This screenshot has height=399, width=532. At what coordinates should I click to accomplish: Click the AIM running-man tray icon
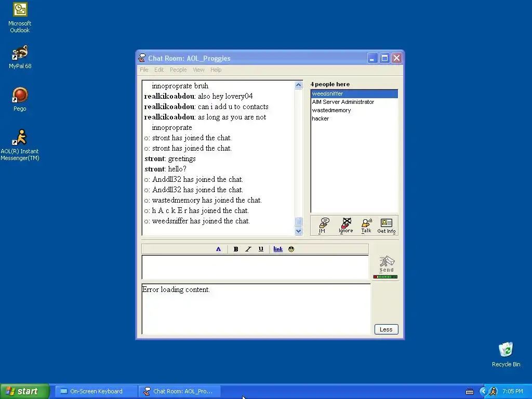[x=494, y=391]
